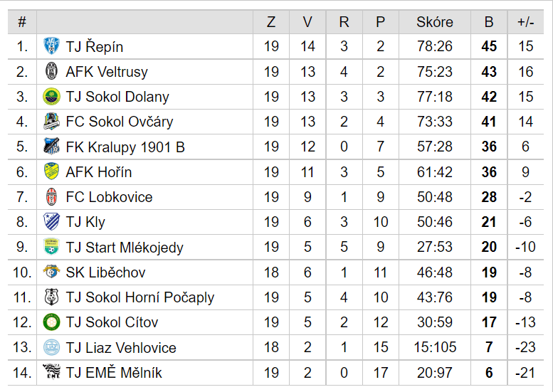The height and width of the screenshot is (392, 553).
Task: Click the TJ Start Mlékojedy logo
Action: pos(51,247)
